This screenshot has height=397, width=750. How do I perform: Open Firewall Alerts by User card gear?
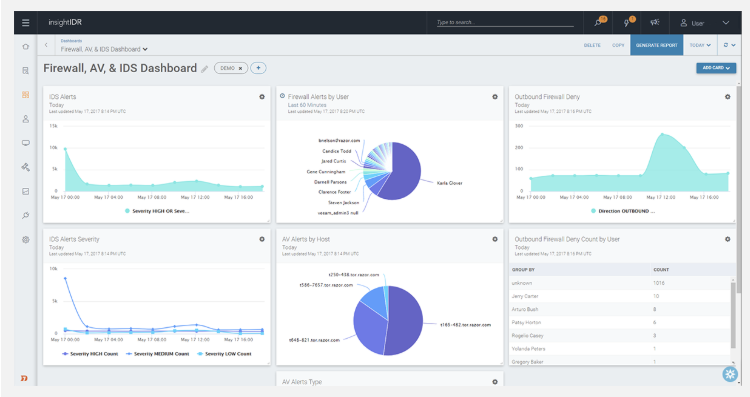click(495, 97)
